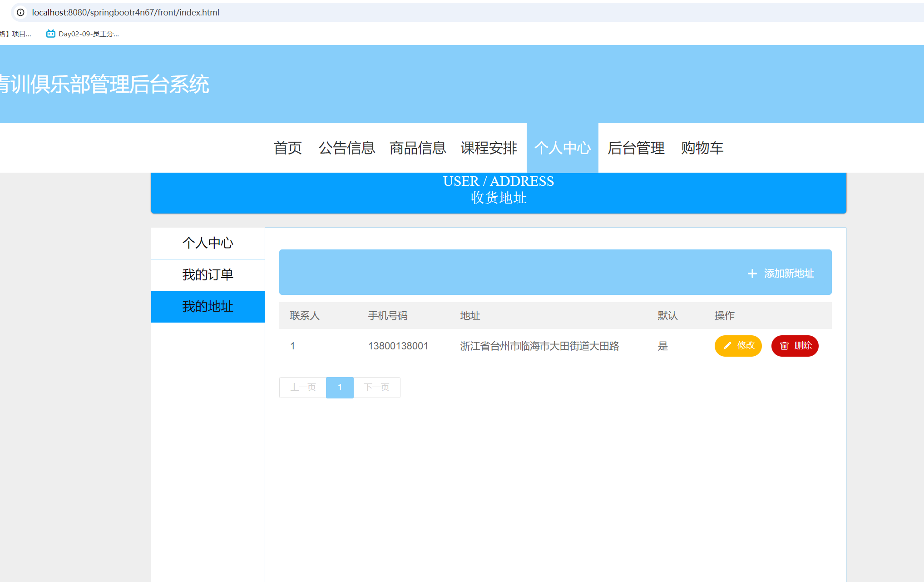
Task: Click the trash icon on 删除 button
Action: (x=784, y=346)
